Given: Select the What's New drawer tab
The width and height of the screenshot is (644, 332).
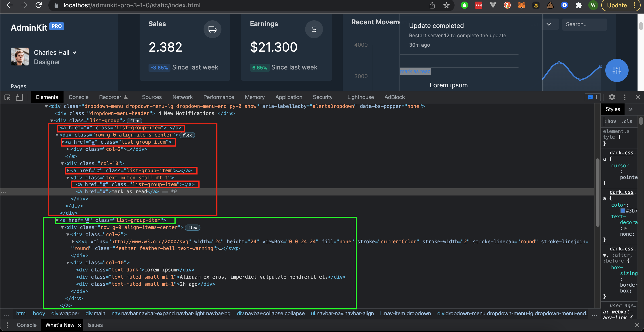Looking at the screenshot, I should tap(60, 325).
